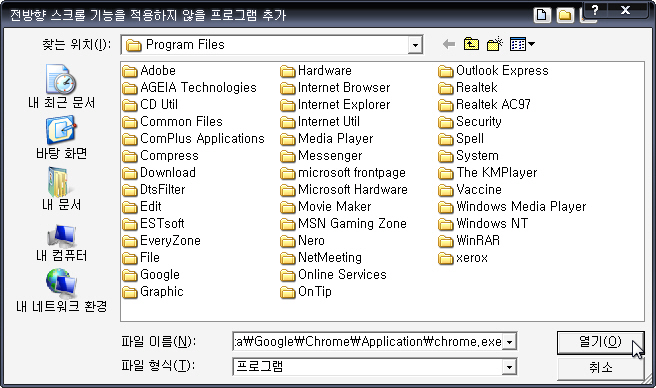
Task: Open My Documents (내 문서) shortcut
Action: [61, 189]
